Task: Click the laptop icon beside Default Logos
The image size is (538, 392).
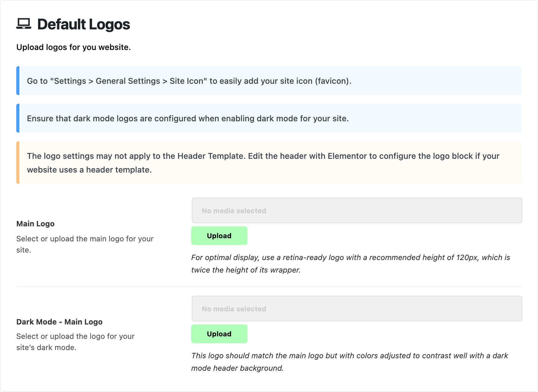Action: [x=24, y=24]
